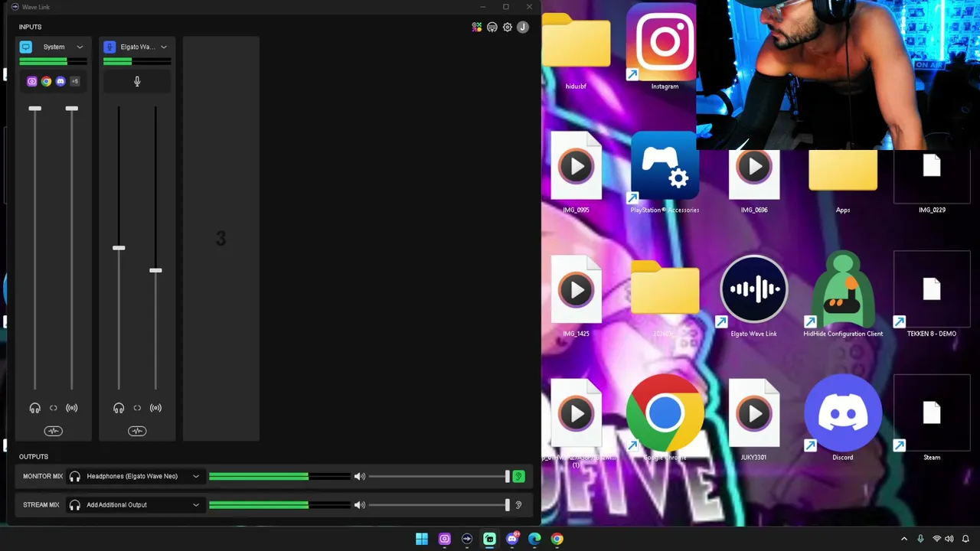Mute Elgato Wave channel in stream mix

click(x=155, y=408)
